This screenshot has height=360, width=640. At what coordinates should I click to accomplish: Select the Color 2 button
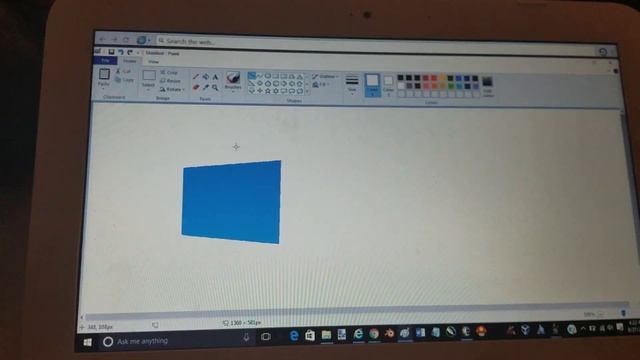(389, 86)
